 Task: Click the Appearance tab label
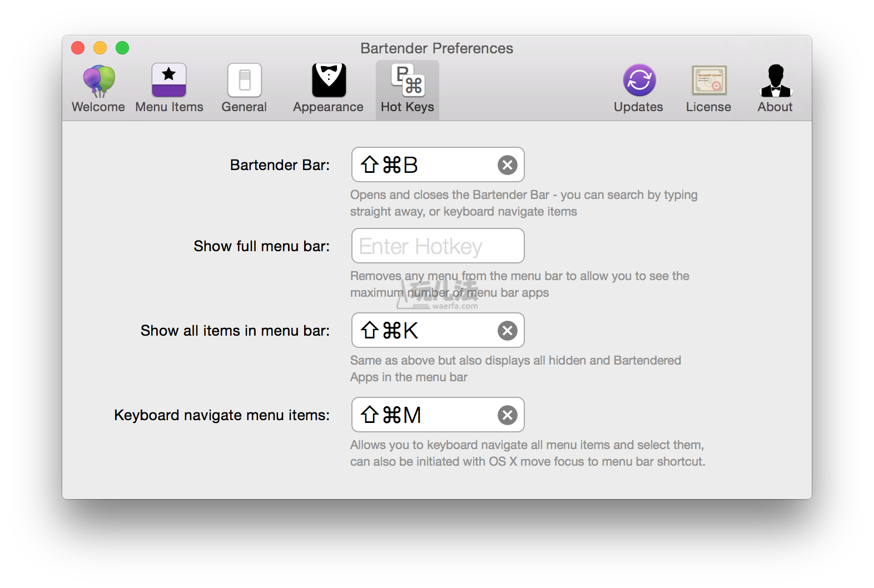[328, 107]
